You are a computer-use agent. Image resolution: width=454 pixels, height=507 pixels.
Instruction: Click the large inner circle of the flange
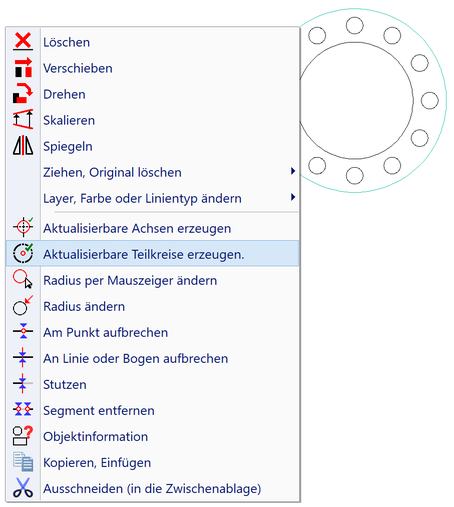(356, 100)
